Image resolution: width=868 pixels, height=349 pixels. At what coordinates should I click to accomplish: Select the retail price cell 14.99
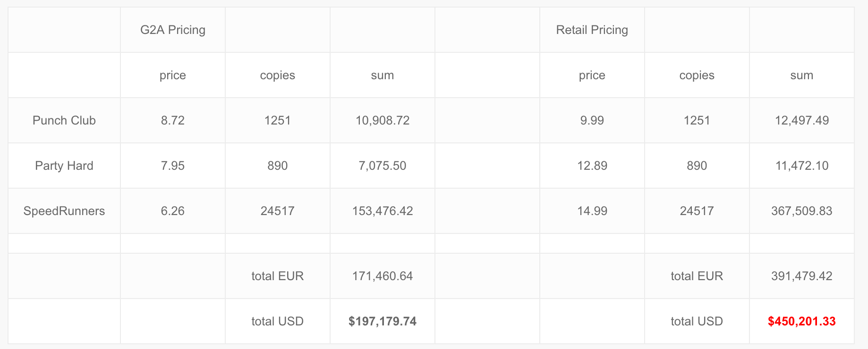(592, 211)
